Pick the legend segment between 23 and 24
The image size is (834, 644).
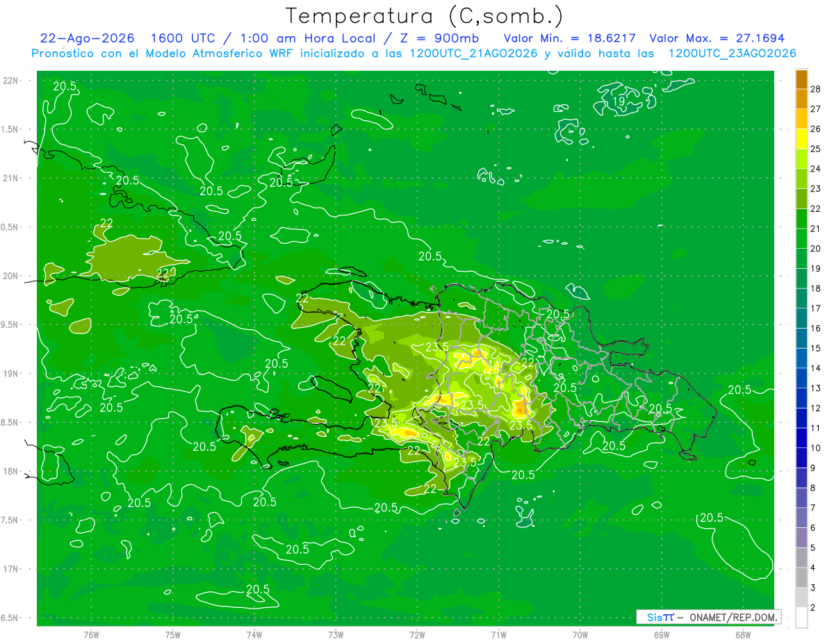point(801,179)
